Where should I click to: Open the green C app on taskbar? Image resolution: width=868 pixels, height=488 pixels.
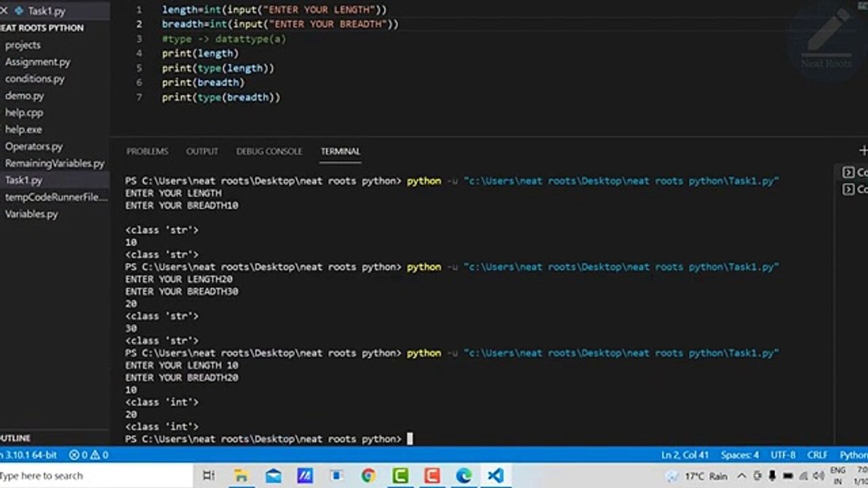pyautogui.click(x=400, y=476)
